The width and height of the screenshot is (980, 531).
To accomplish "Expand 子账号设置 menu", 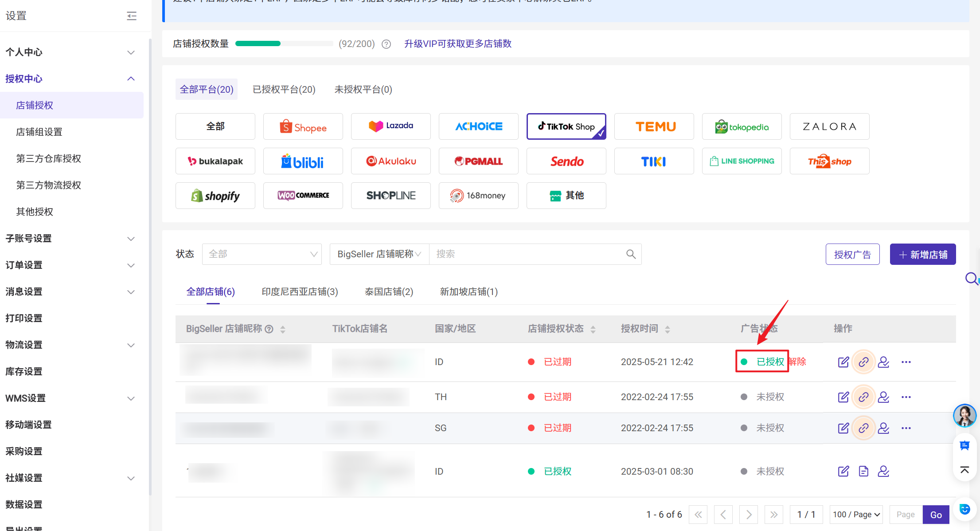I will (x=131, y=239).
